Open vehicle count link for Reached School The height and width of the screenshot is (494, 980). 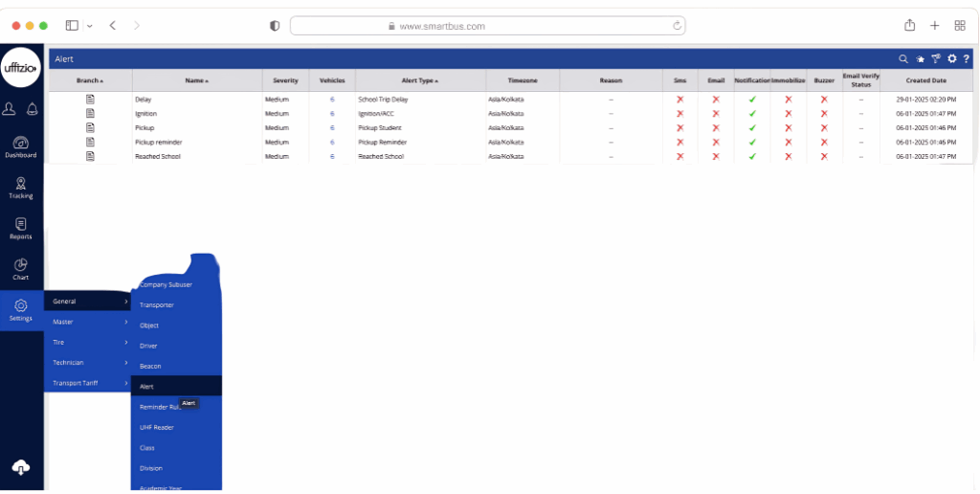tap(332, 157)
